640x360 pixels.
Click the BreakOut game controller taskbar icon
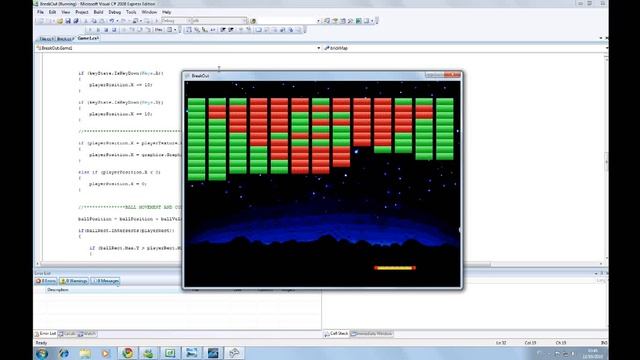234,353
